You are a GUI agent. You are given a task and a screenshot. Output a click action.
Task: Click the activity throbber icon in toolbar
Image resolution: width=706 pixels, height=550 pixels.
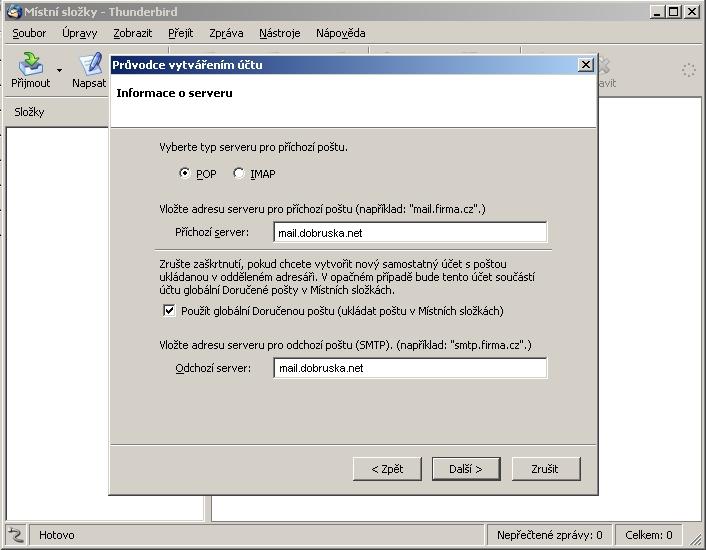(688, 70)
